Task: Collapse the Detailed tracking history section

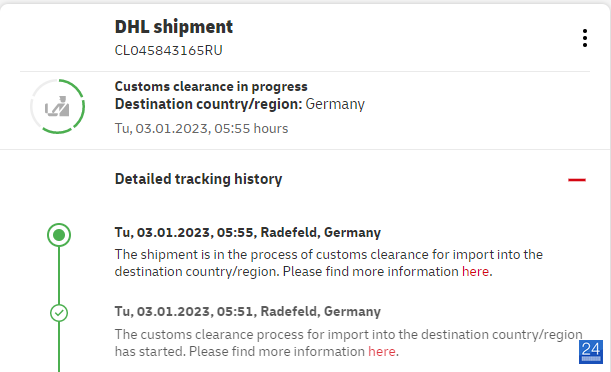Action: [577, 180]
